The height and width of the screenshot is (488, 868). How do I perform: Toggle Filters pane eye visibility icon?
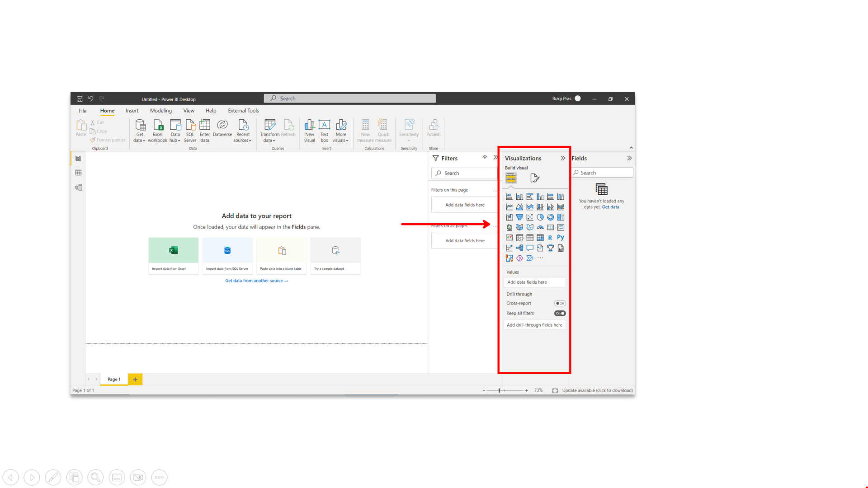pyautogui.click(x=485, y=158)
